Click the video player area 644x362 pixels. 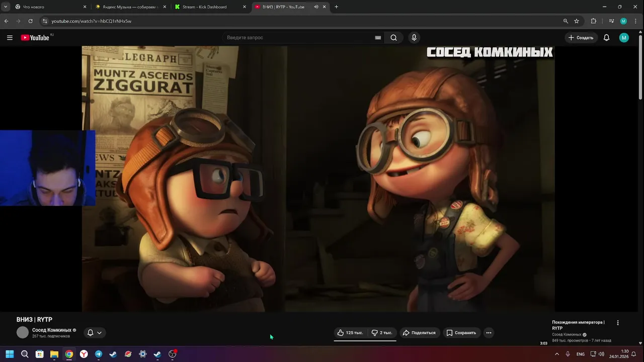(x=318, y=178)
